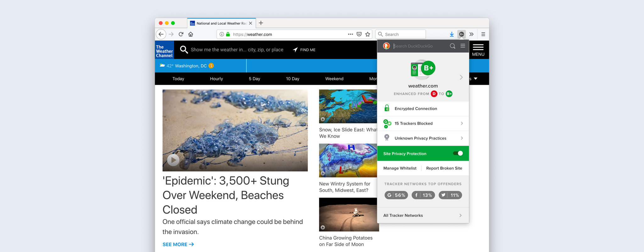This screenshot has height=252, width=644.
Task: Open the Firefox hamburger menu
Action: click(x=483, y=34)
